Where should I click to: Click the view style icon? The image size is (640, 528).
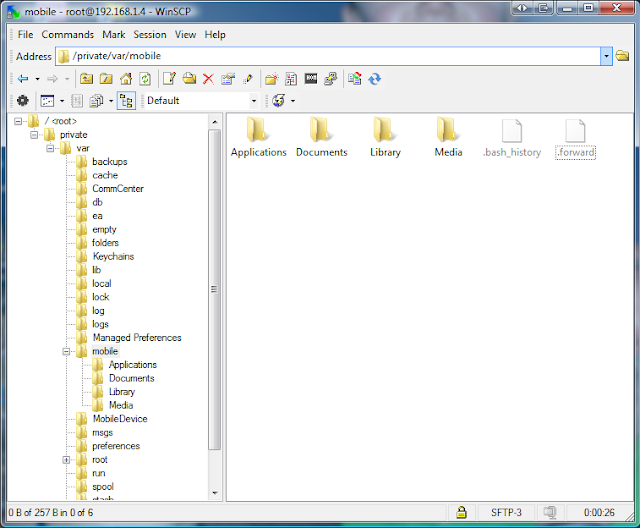47,101
